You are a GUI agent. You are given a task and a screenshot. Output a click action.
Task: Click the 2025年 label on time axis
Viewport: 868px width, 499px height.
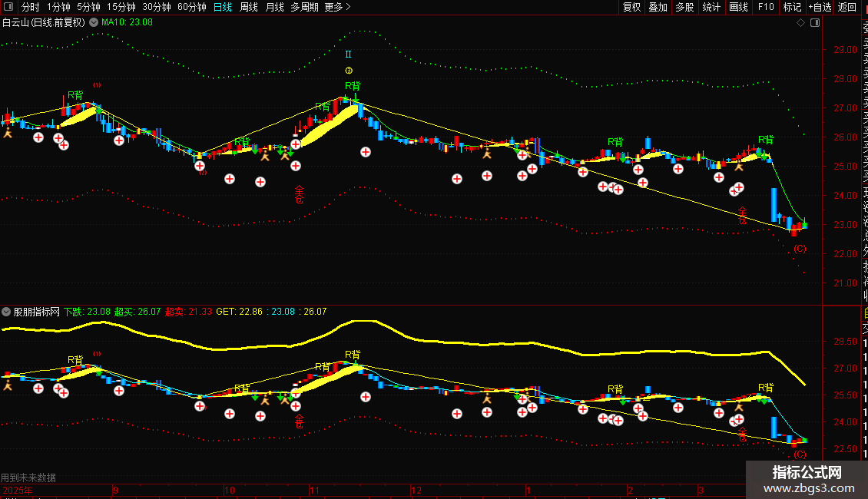[x=17, y=490]
